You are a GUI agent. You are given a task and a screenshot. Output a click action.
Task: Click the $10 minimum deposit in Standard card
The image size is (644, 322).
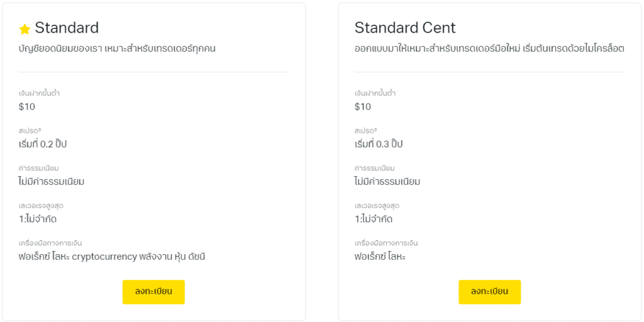(27, 107)
